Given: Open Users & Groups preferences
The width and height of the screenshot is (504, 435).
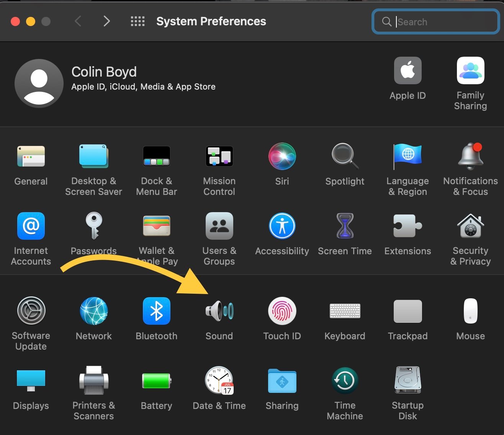Looking at the screenshot, I should pos(219,226).
